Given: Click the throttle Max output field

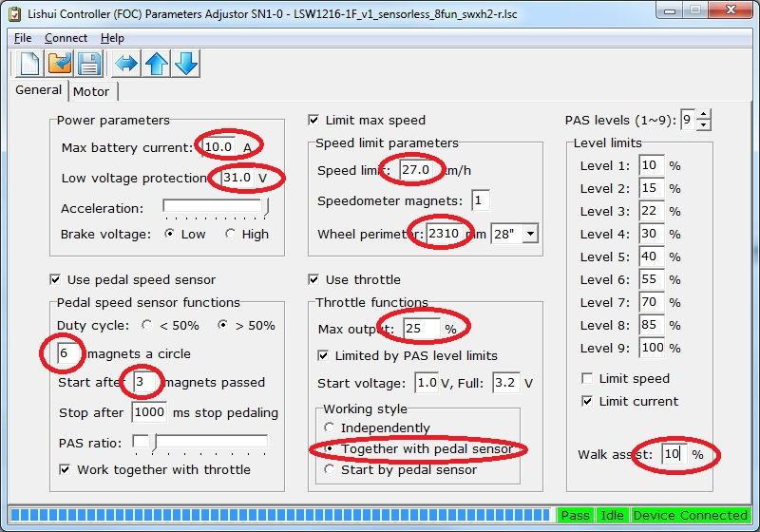Looking at the screenshot, I should tap(422, 329).
